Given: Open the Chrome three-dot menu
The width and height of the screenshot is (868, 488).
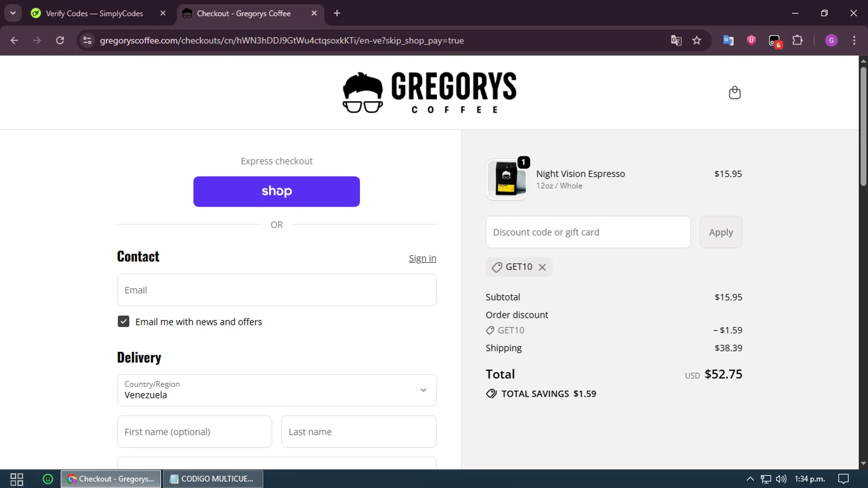Looking at the screenshot, I should point(854,41).
